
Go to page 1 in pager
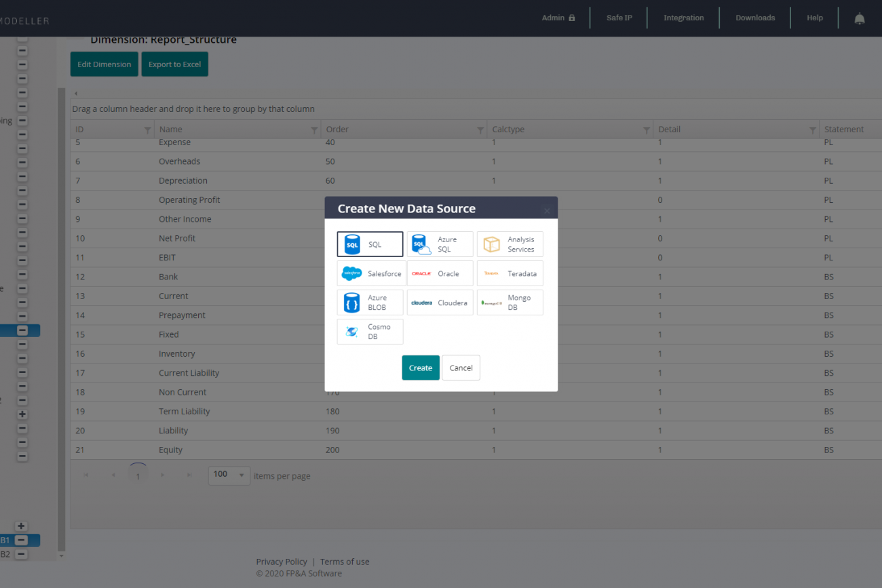[x=138, y=476]
